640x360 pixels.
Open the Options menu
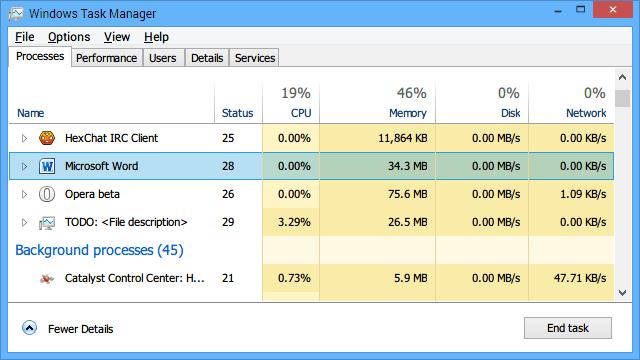click(x=69, y=37)
